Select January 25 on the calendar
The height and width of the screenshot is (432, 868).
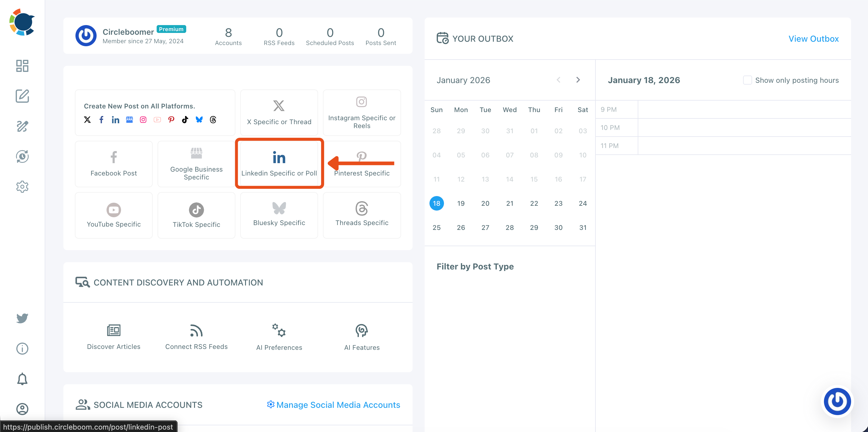tap(436, 227)
